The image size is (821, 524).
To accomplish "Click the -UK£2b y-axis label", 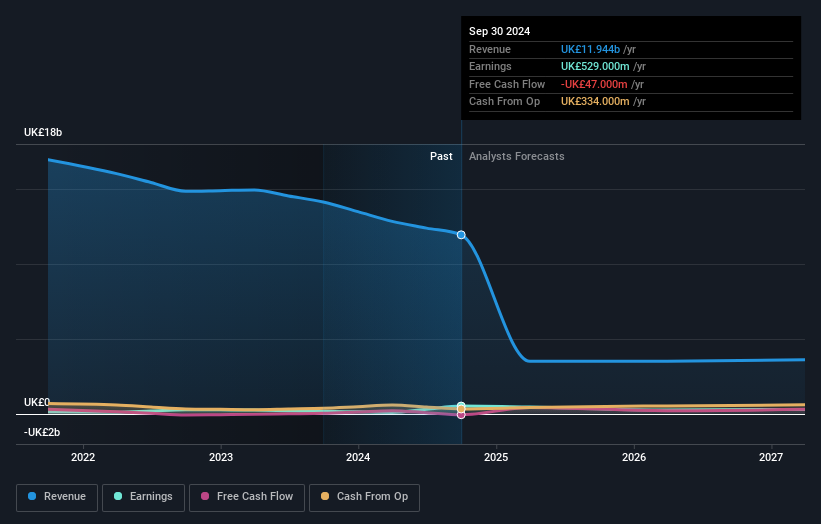I will click(42, 432).
